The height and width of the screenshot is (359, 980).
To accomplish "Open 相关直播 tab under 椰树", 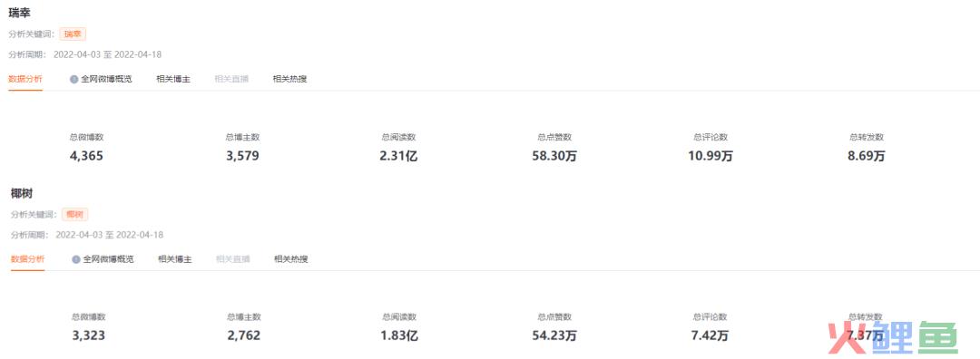I will pyautogui.click(x=233, y=259).
